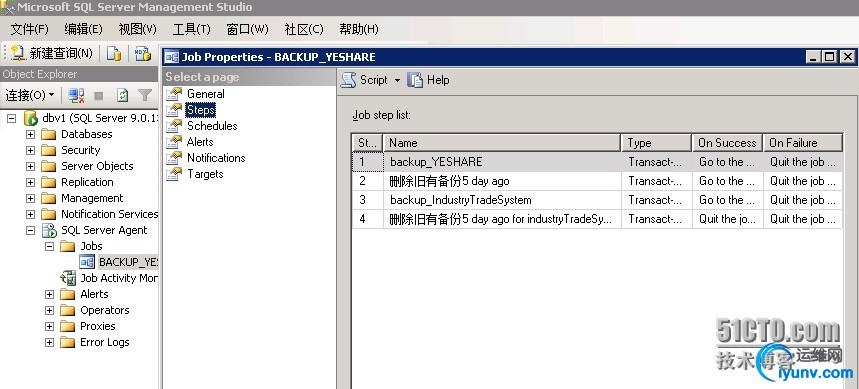The height and width of the screenshot is (389, 859).
Task: Click the Databases folder icon
Action: pos(49,134)
